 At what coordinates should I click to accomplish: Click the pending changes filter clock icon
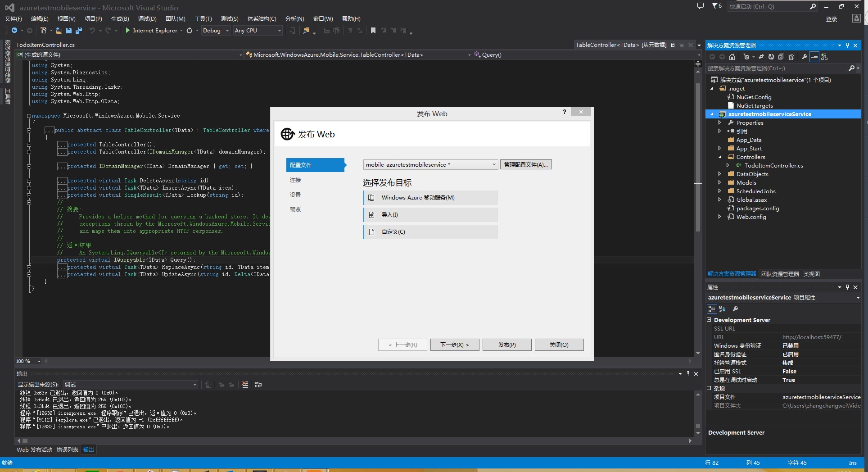[x=746, y=57]
